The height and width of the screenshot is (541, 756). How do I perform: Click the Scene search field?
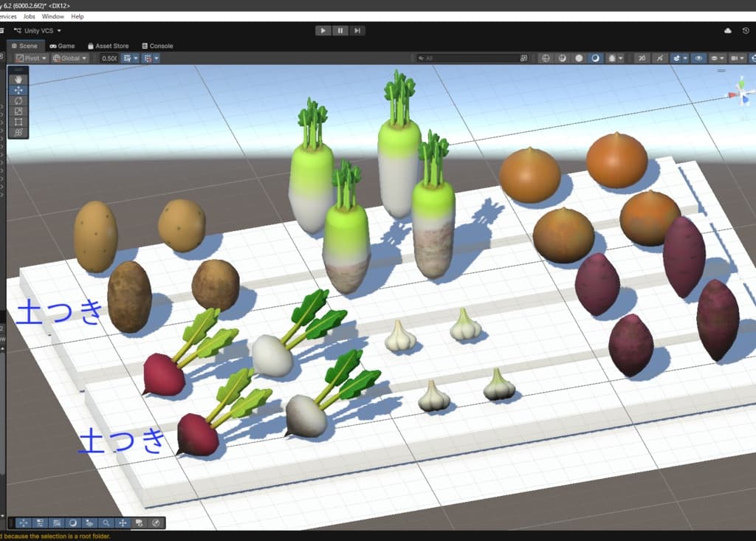(472, 58)
